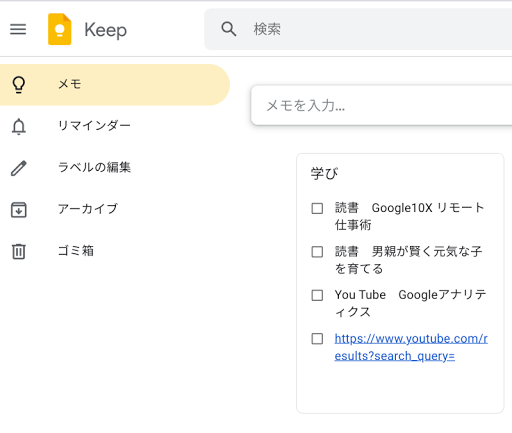Viewport: 512px width, 433px height.
Task: Click the archive box icon
Action: [x=19, y=210]
